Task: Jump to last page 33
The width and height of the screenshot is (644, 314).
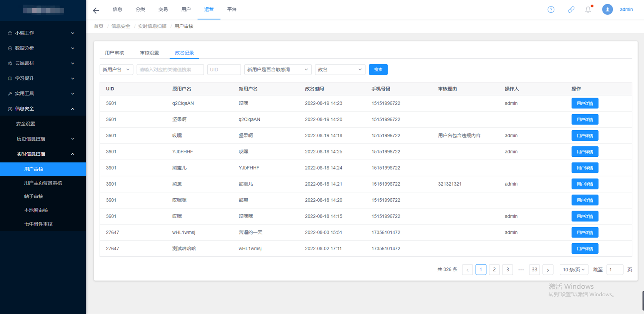Action: pos(534,270)
